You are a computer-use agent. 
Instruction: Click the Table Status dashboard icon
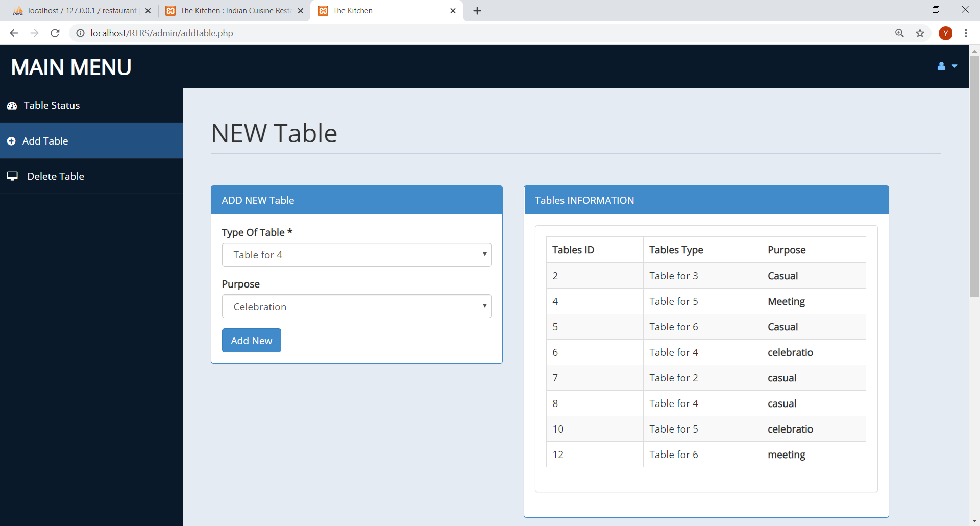click(x=12, y=106)
